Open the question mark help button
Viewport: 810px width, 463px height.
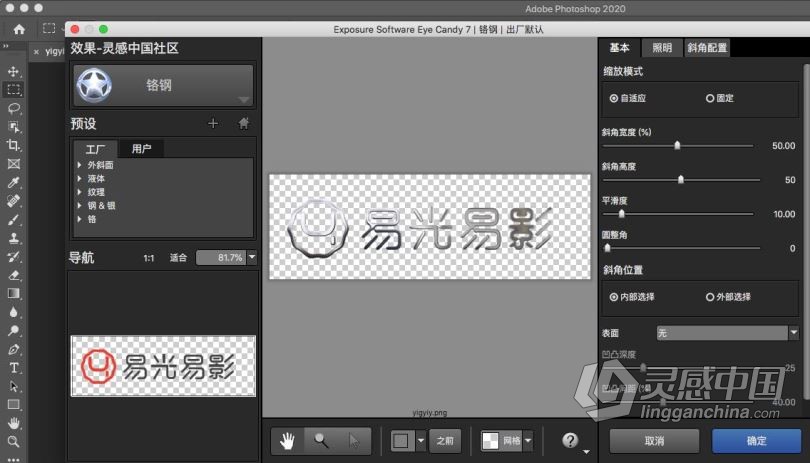(570, 440)
